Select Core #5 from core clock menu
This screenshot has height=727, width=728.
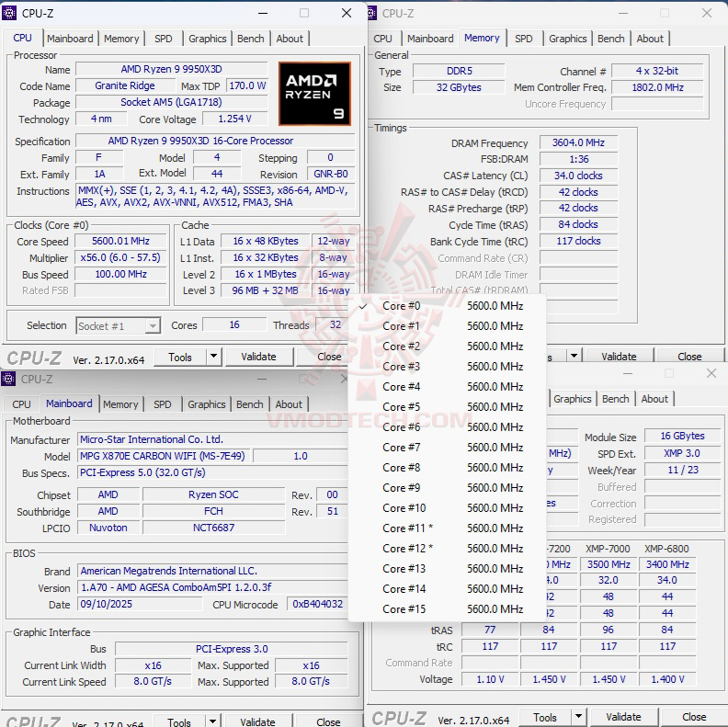(x=447, y=407)
